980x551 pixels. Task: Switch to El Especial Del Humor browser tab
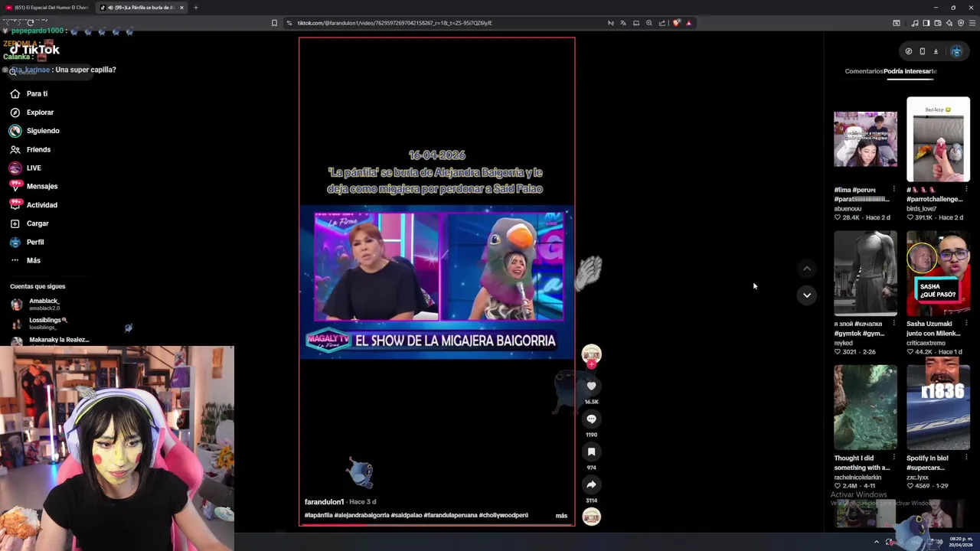tap(47, 8)
